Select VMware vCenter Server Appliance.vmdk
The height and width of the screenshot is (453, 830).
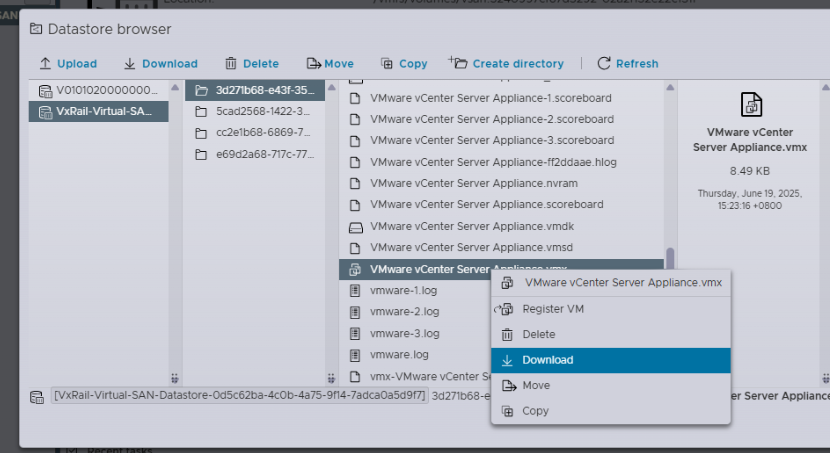[501, 226]
